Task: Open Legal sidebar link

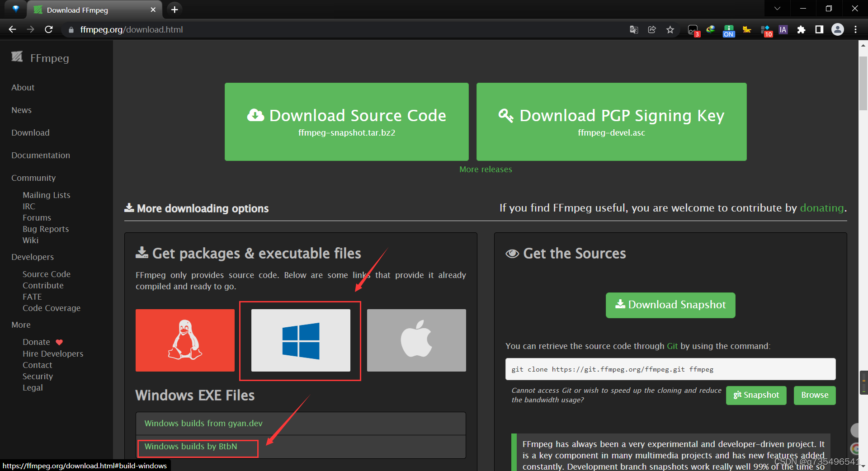Action: [33, 388]
